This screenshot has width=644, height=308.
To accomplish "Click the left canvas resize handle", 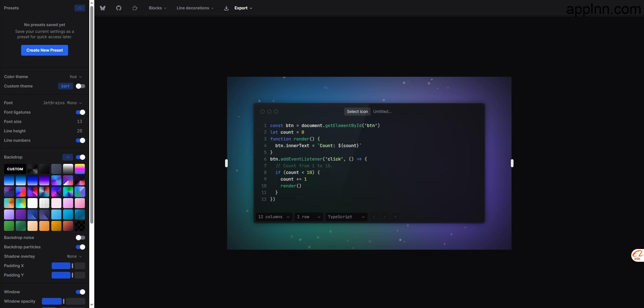I will coord(226,163).
